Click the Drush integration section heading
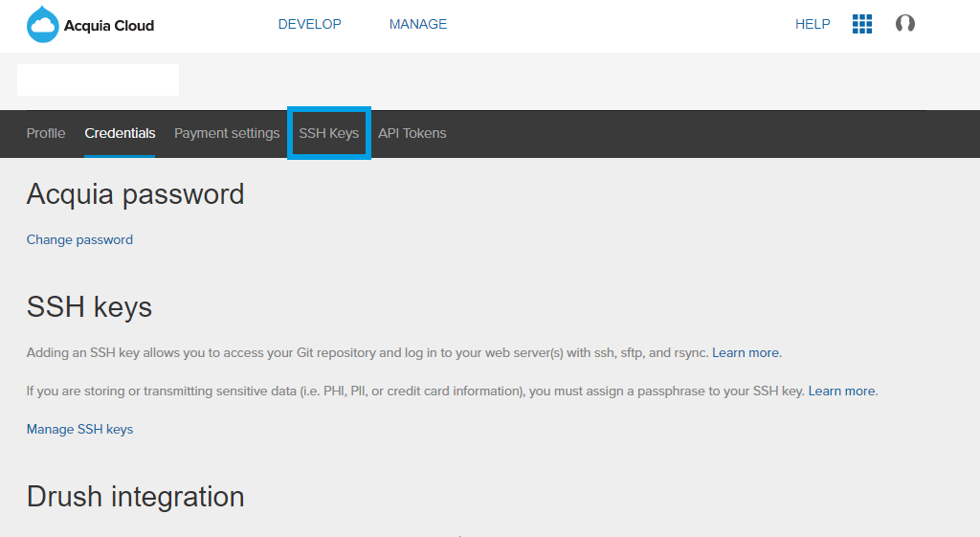The image size is (980, 537). (135, 497)
